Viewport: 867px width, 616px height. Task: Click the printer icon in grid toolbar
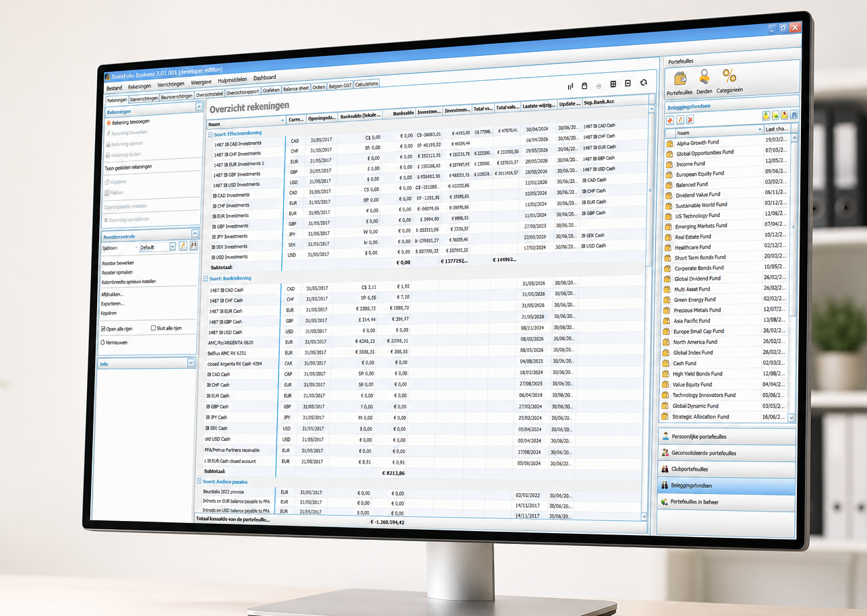click(599, 86)
